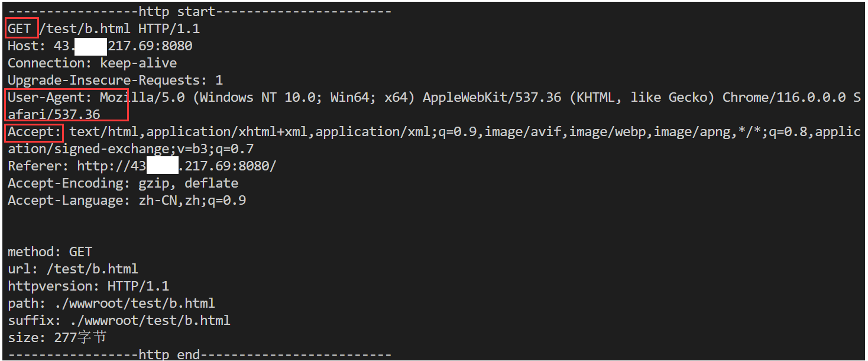
Task: Click the "httpversion: HTTP/1.1" line
Action: pyautogui.click(x=88, y=286)
